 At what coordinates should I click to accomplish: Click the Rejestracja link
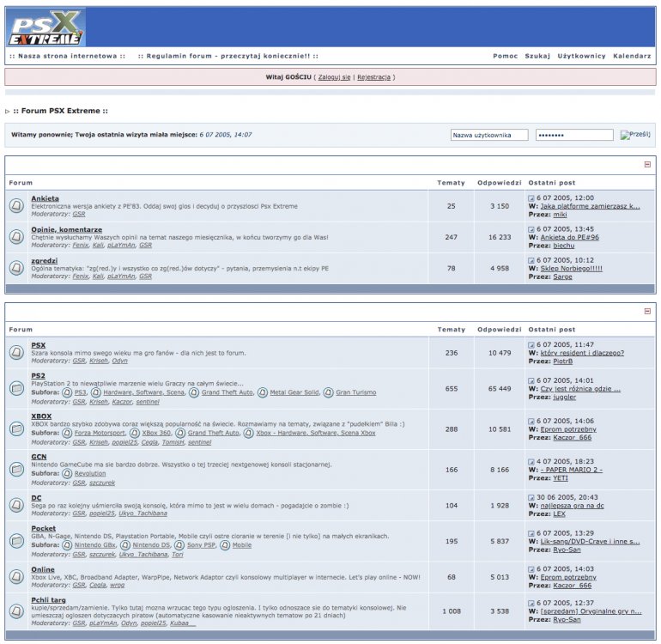pyautogui.click(x=373, y=77)
